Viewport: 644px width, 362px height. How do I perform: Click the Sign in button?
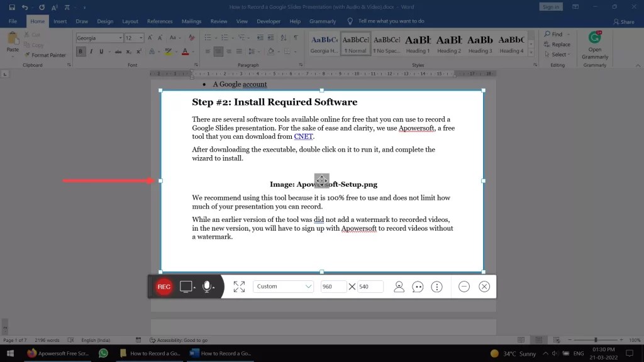pos(550,6)
